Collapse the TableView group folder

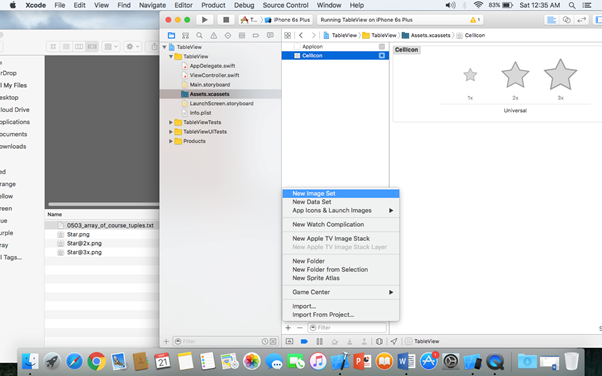[171, 56]
